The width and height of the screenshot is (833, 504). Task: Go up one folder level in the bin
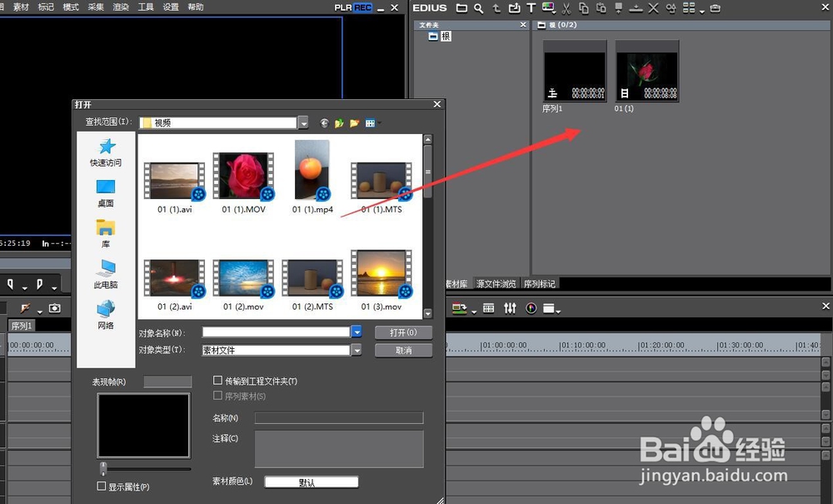pos(496,8)
